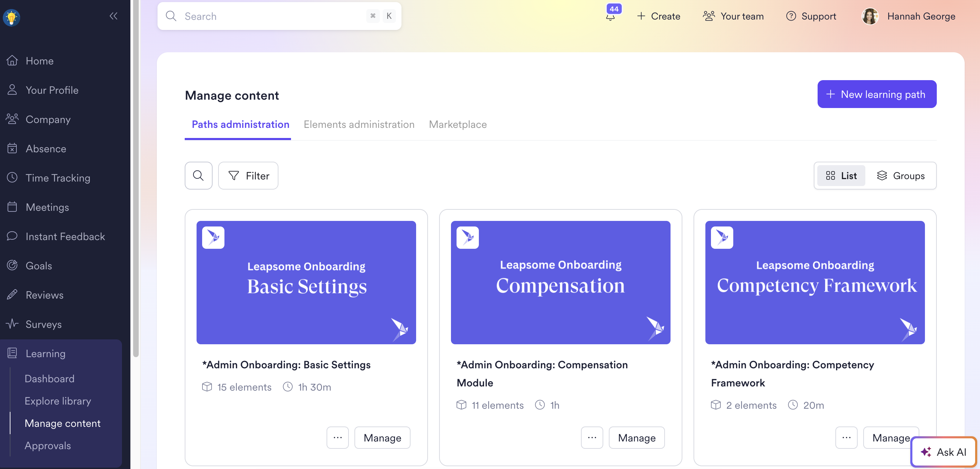This screenshot has height=469, width=980.
Task: Click Manage on Basic Settings card
Action: pyautogui.click(x=382, y=437)
